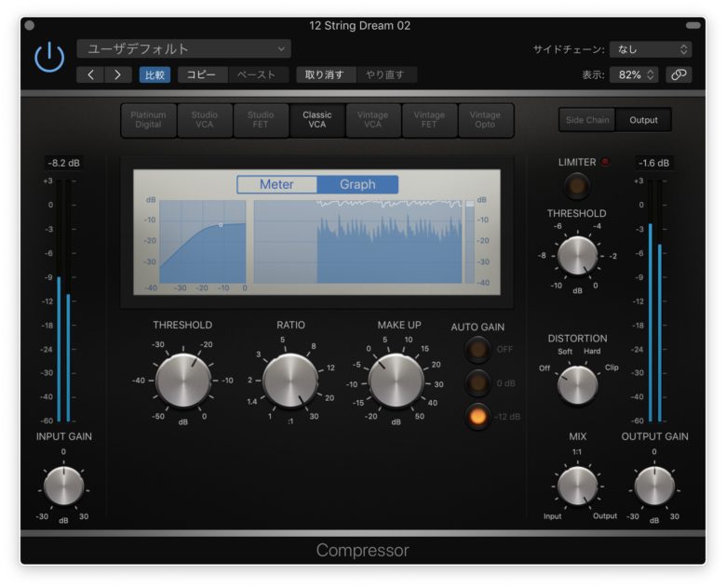Set Auto Gain to -12 dB

pyautogui.click(x=477, y=416)
